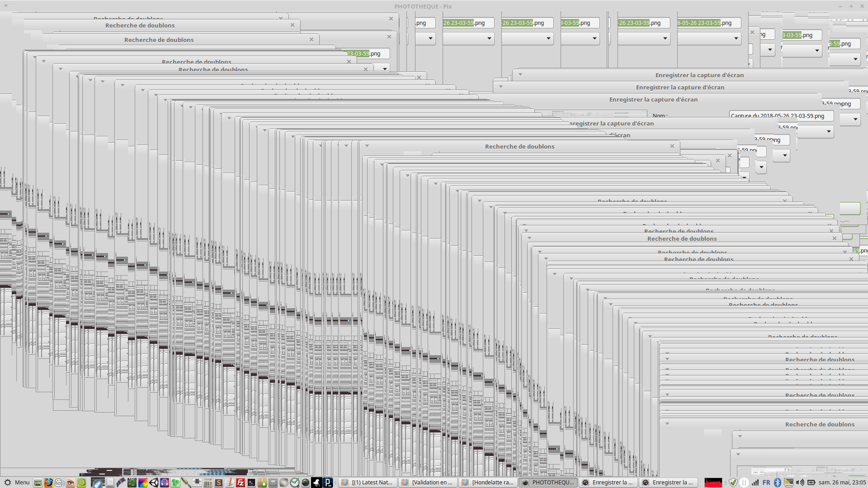Image resolution: width=868 pixels, height=488 pixels.
Task: Switch to the PHOTOTHEQU... taskbar window
Action: [x=548, y=483]
